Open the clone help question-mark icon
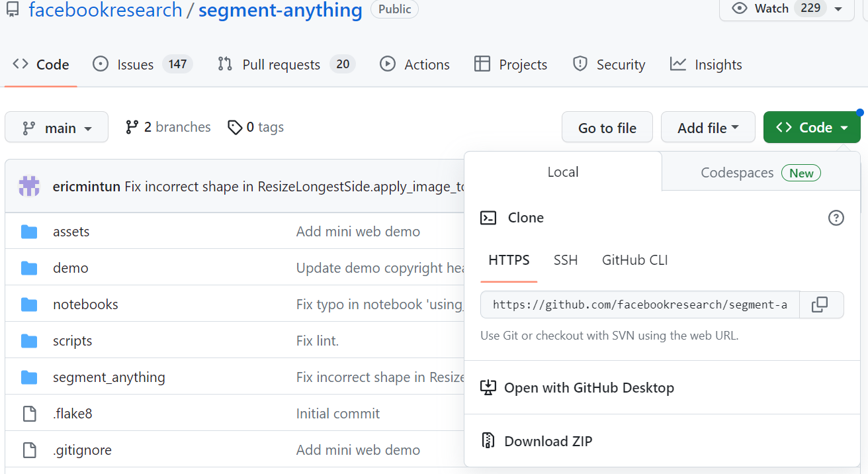868x474 pixels. (x=836, y=218)
